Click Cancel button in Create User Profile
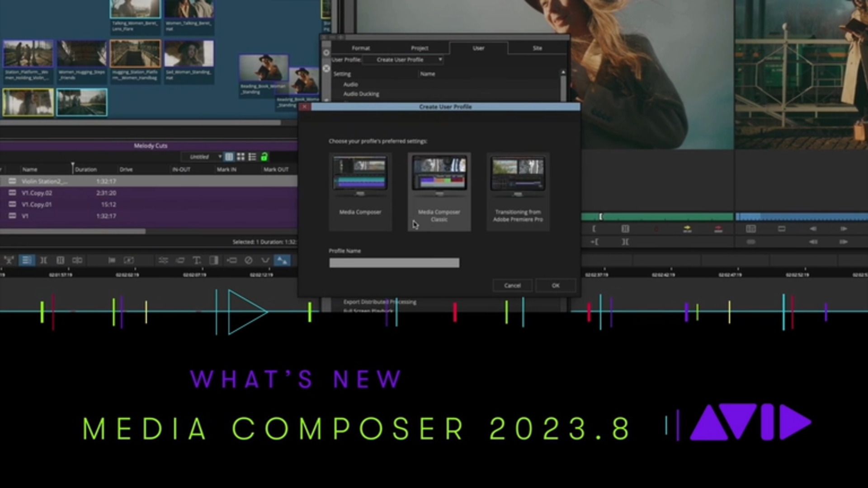 512,285
